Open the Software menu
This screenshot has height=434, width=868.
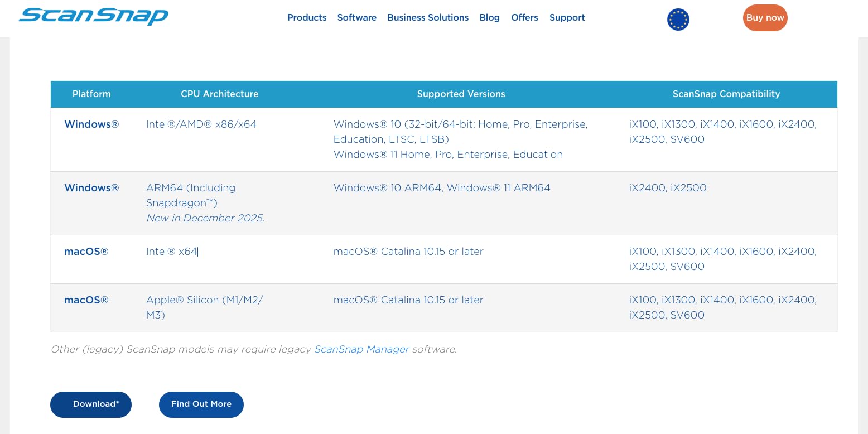tap(357, 17)
